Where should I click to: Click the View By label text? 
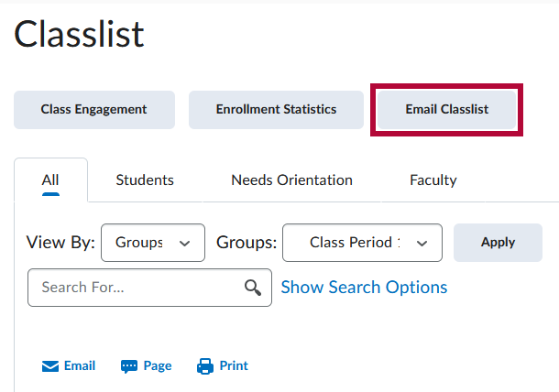click(60, 243)
